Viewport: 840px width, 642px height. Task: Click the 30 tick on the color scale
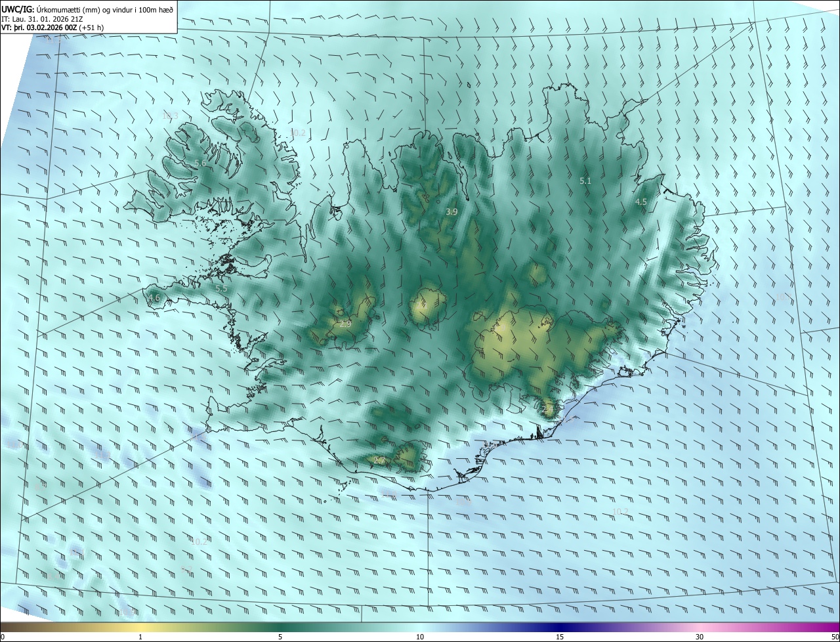tap(700, 637)
